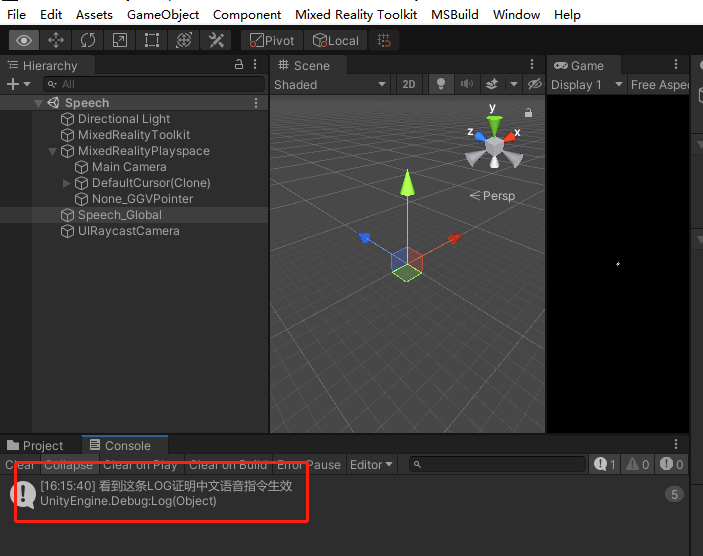
Task: Open Editor connection dropdown
Action: point(371,465)
